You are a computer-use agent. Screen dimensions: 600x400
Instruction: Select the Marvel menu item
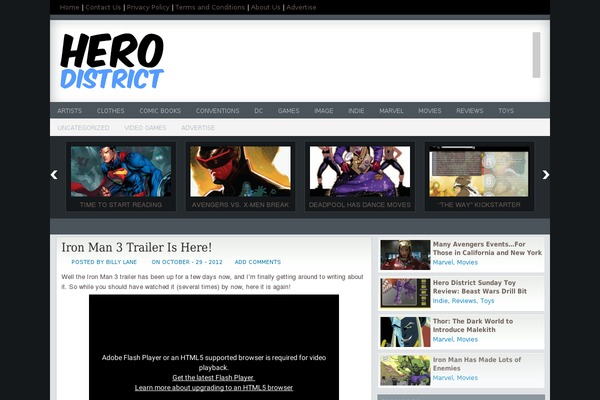tap(391, 111)
